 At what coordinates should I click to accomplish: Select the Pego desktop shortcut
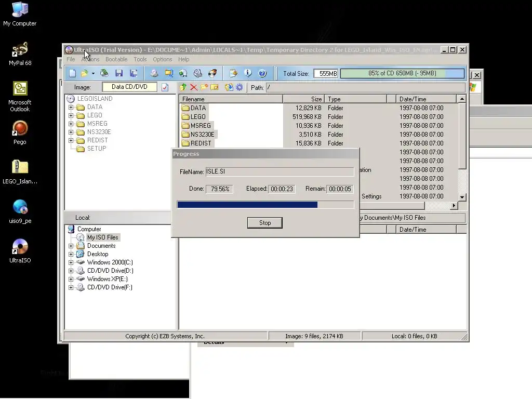(x=20, y=132)
